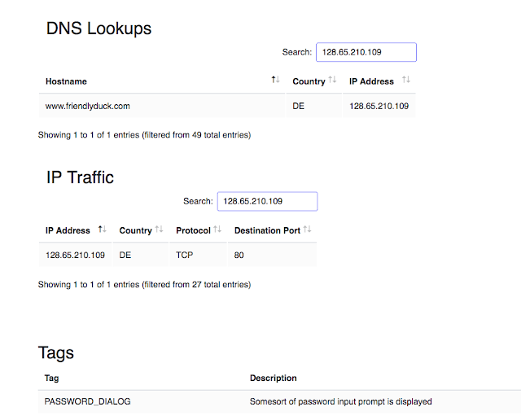Click the Hostname column header
The height and width of the screenshot is (420, 521).
[x=162, y=81]
